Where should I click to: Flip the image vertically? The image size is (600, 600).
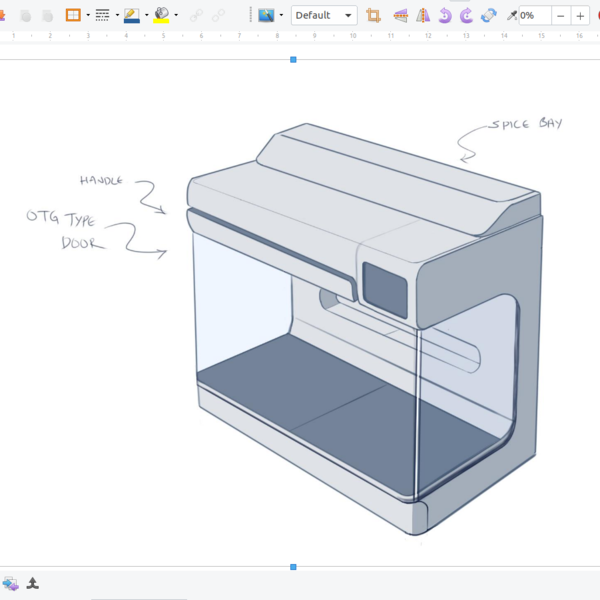point(400,15)
